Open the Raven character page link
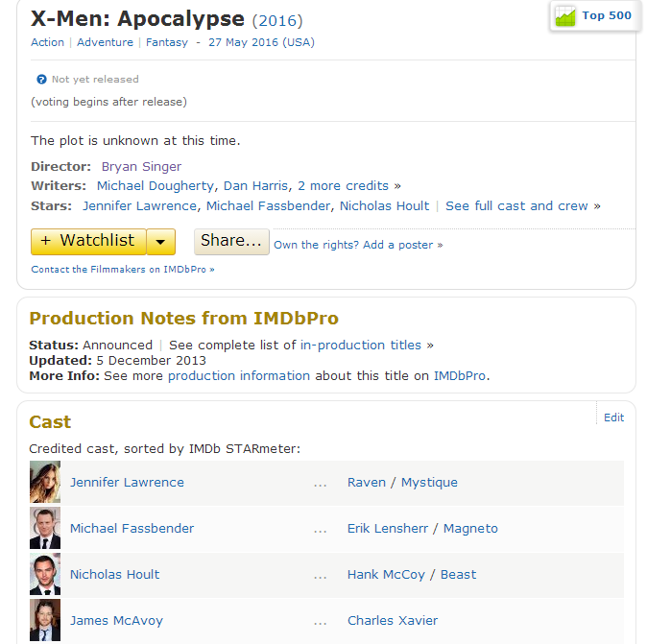 (366, 483)
